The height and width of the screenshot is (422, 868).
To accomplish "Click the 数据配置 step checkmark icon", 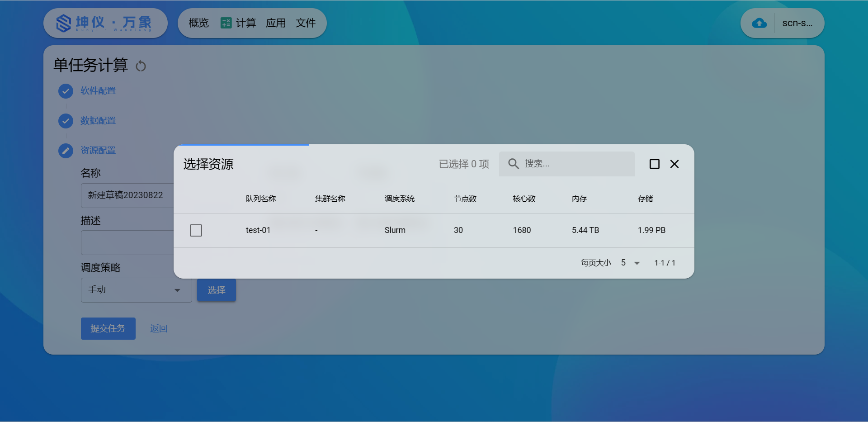I will click(x=66, y=121).
